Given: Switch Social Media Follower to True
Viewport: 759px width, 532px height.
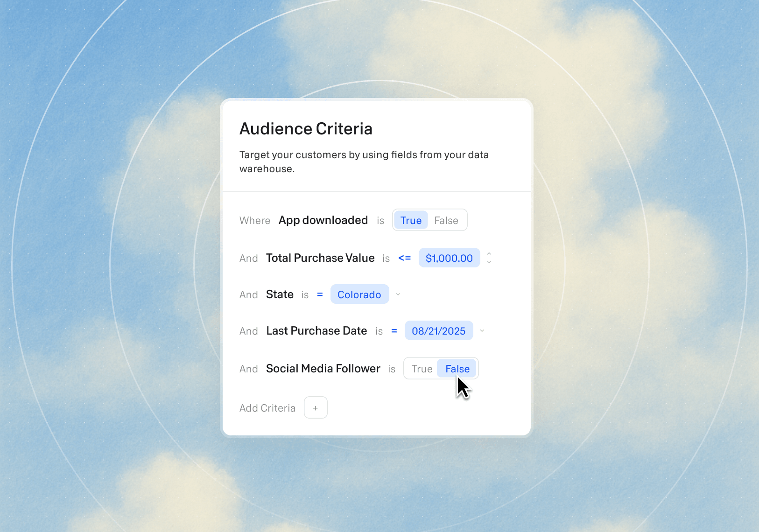Looking at the screenshot, I should coord(422,369).
